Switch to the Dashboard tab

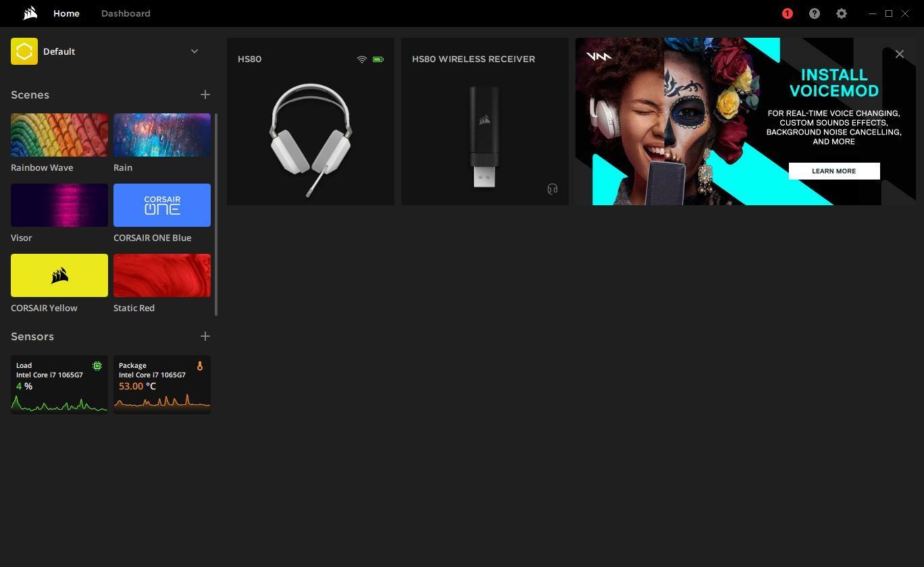coord(126,13)
